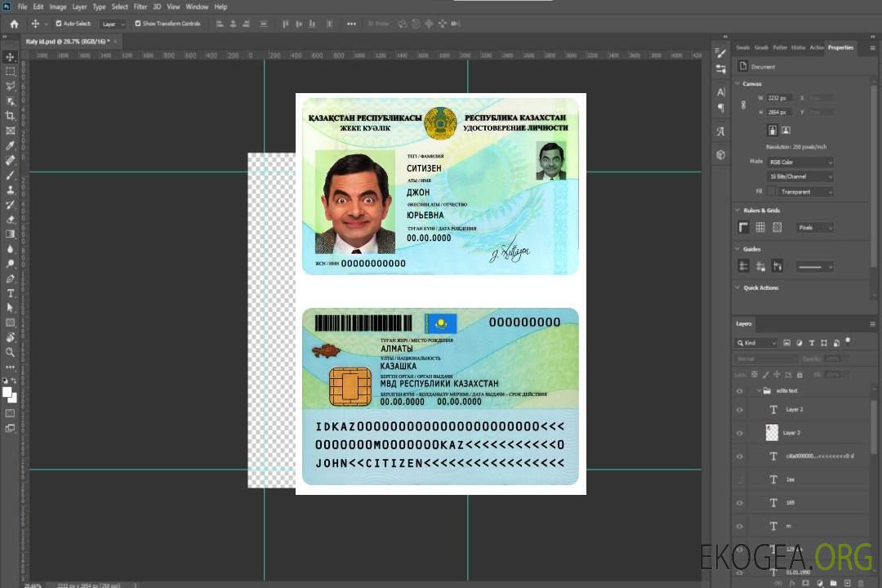Filter layers by pixel layer icon

(786, 343)
